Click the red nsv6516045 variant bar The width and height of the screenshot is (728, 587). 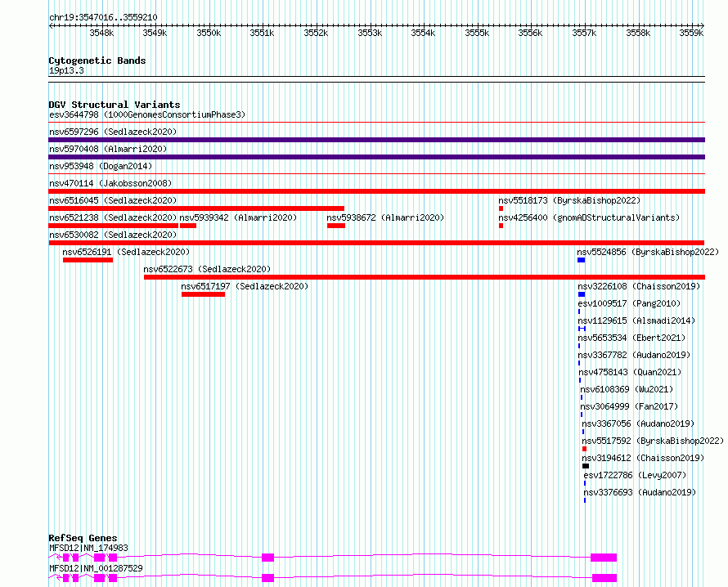point(196,208)
